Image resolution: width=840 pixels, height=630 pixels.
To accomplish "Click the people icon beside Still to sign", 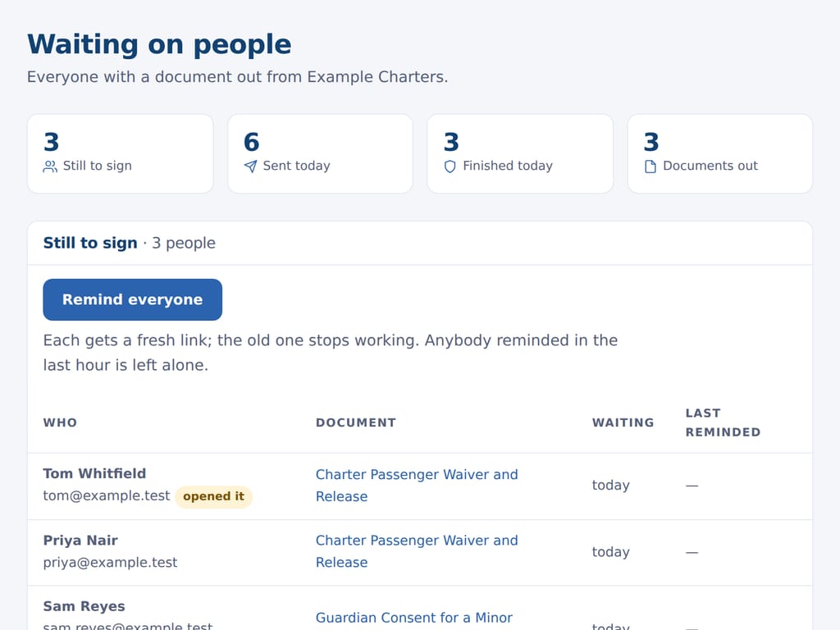I will (50, 167).
